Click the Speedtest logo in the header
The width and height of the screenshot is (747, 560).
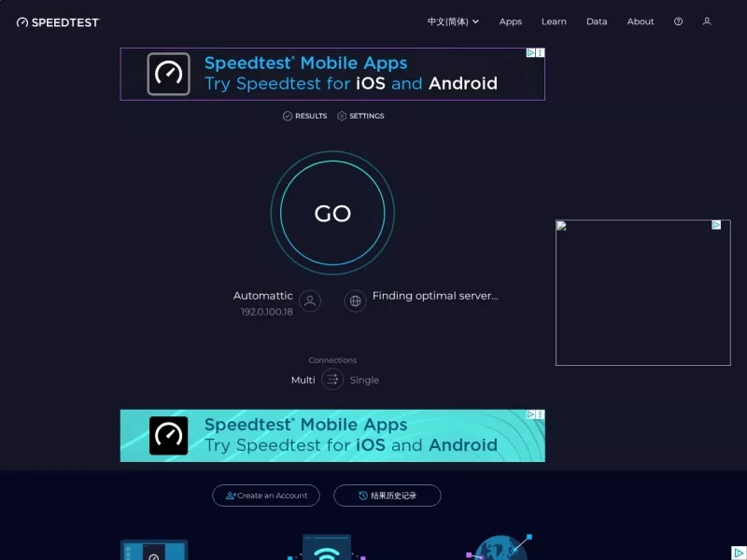tap(58, 22)
